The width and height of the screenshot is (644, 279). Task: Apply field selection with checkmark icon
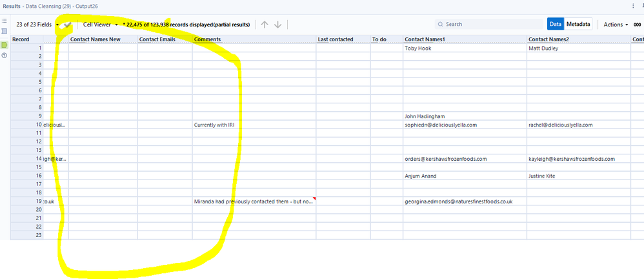[x=68, y=25]
